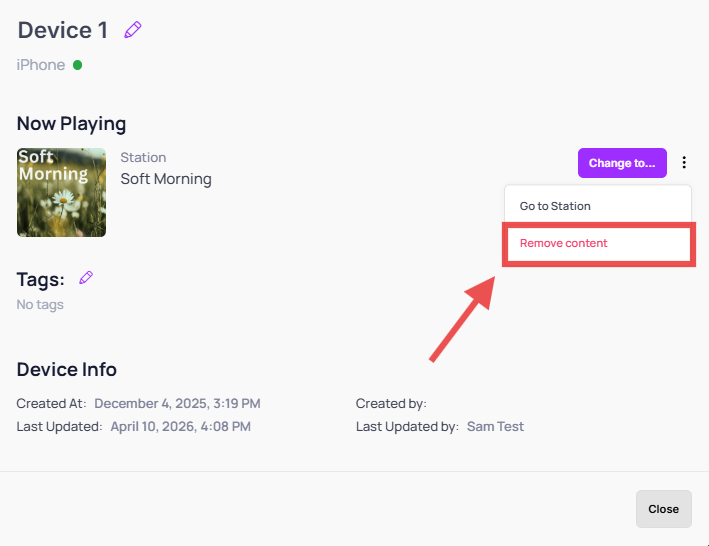Open the Soft Morning station artwork
This screenshot has width=709, height=546.
(x=61, y=192)
